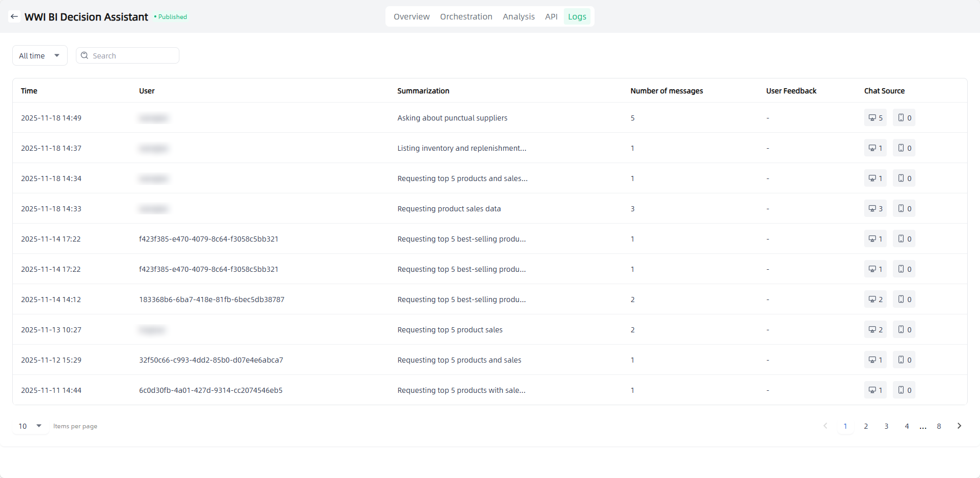Open the 'Asking about punctual suppliers' log
This screenshot has width=980, height=478.
(x=452, y=118)
